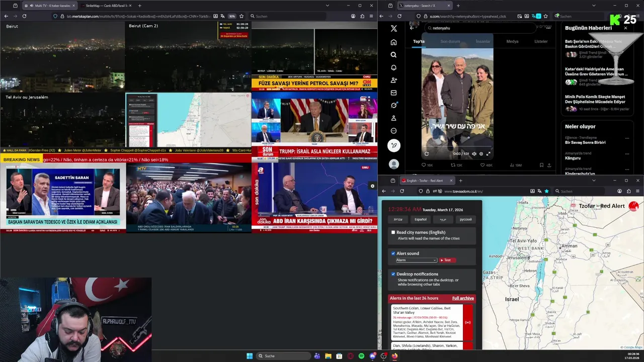Open more options for Bir Savaş Sonra Birbiri

tap(627, 138)
